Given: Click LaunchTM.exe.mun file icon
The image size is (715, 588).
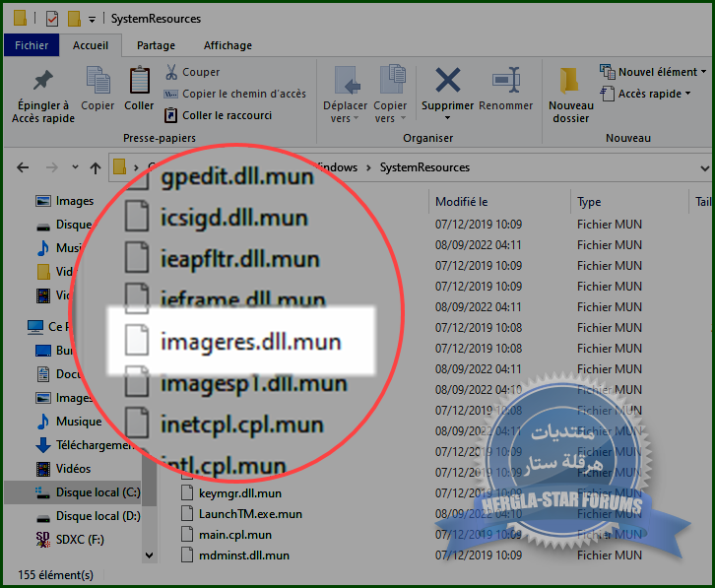Looking at the screenshot, I should coord(187,514).
